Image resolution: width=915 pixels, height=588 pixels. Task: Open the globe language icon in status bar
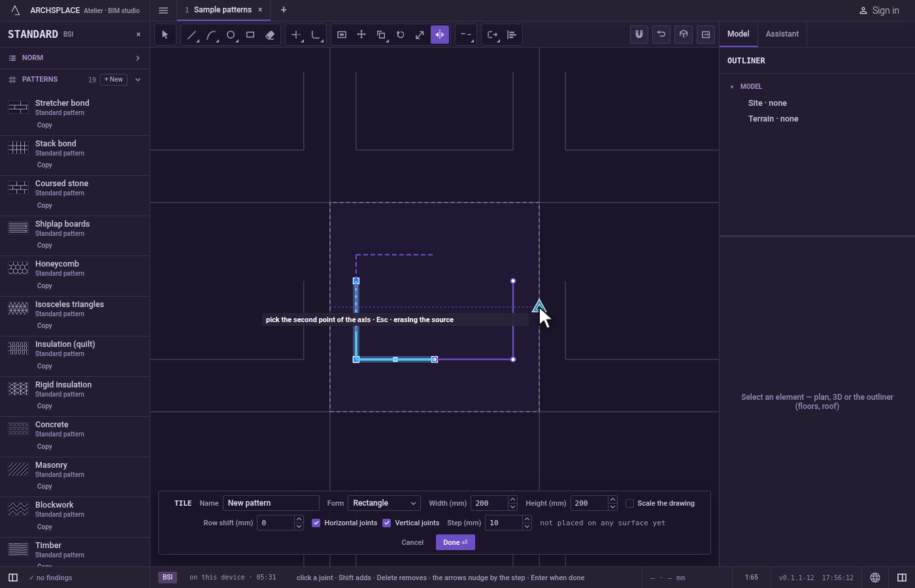(875, 578)
